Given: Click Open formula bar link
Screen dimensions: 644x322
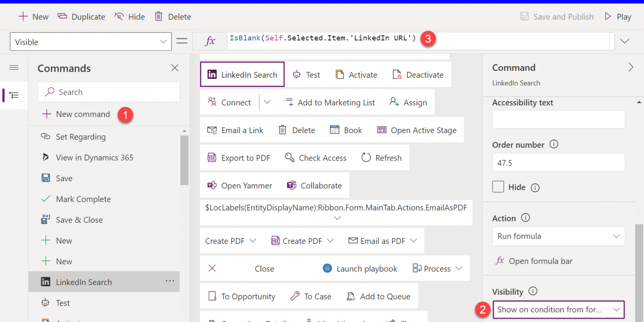Looking at the screenshot, I should click(534, 261).
